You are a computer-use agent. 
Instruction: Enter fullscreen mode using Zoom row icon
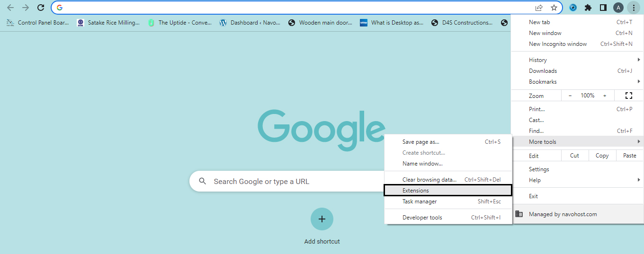(x=628, y=96)
